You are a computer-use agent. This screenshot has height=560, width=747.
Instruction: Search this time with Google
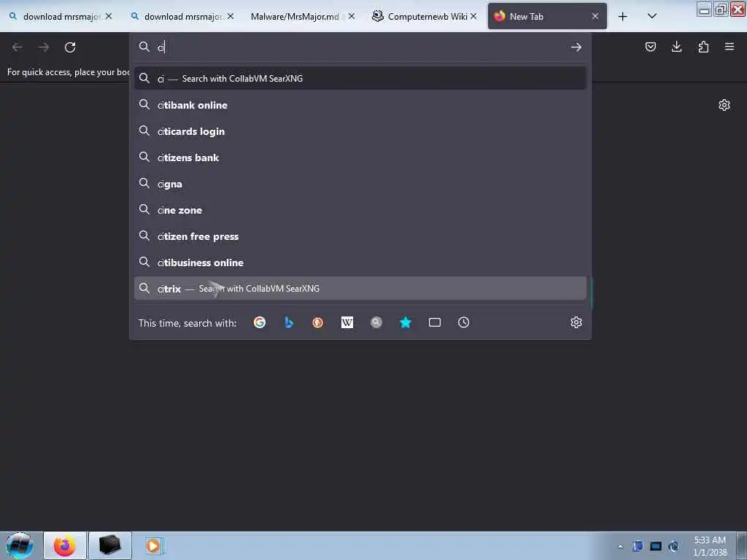(260, 322)
